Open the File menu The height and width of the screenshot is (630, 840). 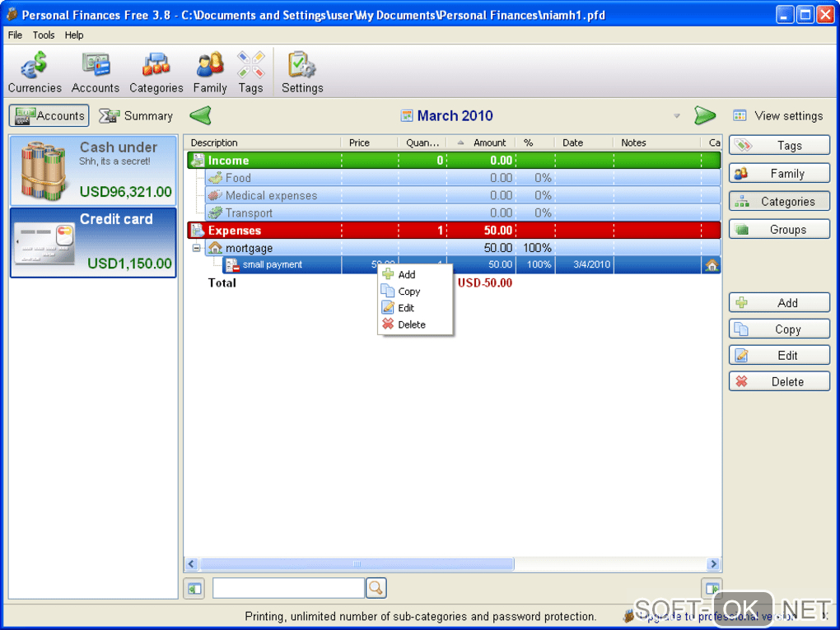tap(15, 35)
